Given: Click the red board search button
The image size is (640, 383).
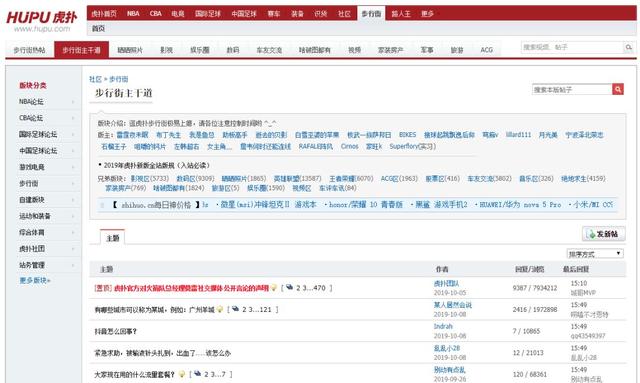Looking at the screenshot, I should (618, 89).
